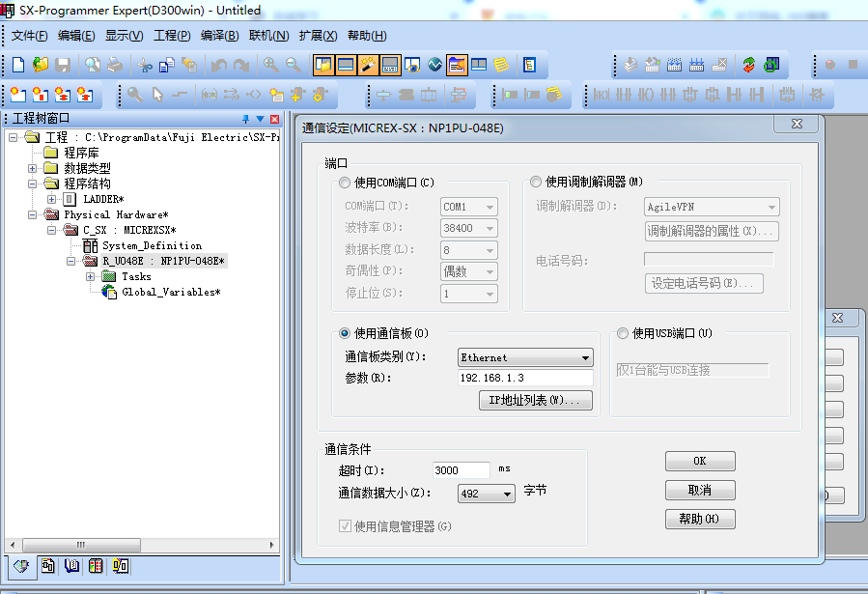Choose the 使用USB端口 radio option
Screen dimensions: 868x594
click(x=623, y=333)
